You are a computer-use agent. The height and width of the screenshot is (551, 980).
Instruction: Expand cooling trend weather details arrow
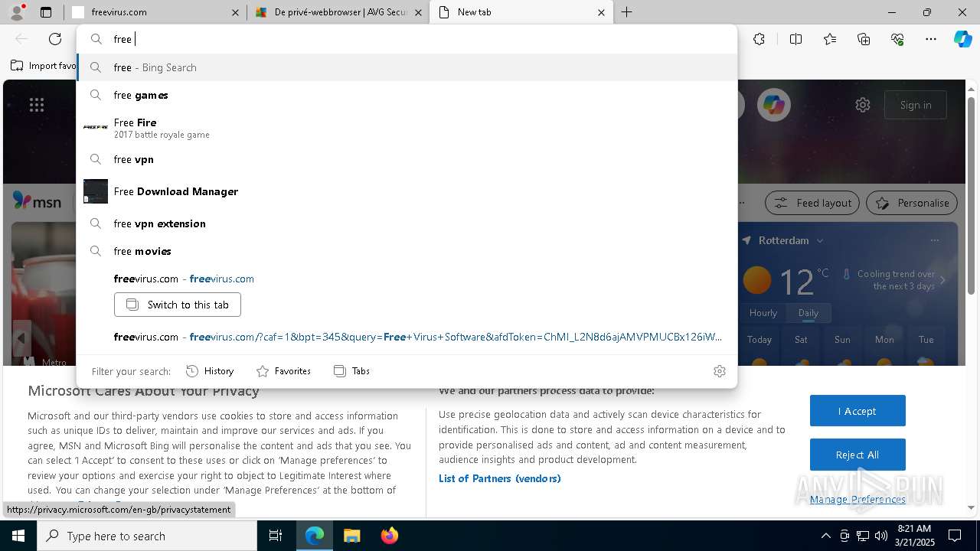pyautogui.click(x=942, y=280)
